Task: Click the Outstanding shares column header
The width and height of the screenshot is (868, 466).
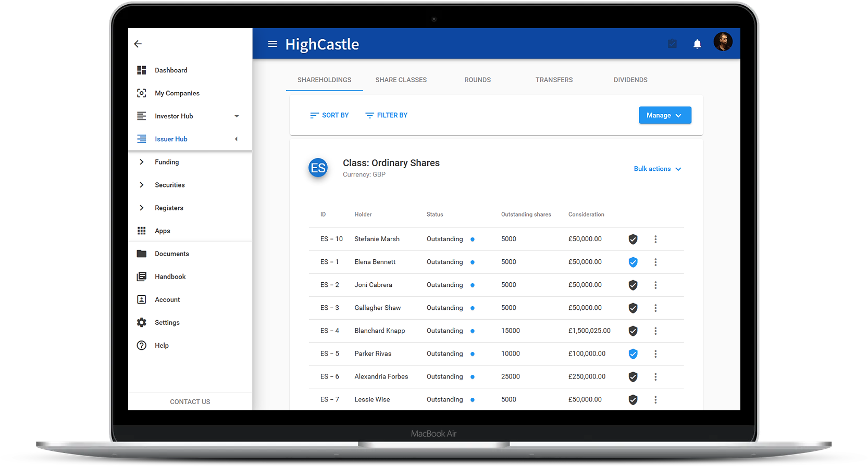Action: pyautogui.click(x=526, y=215)
